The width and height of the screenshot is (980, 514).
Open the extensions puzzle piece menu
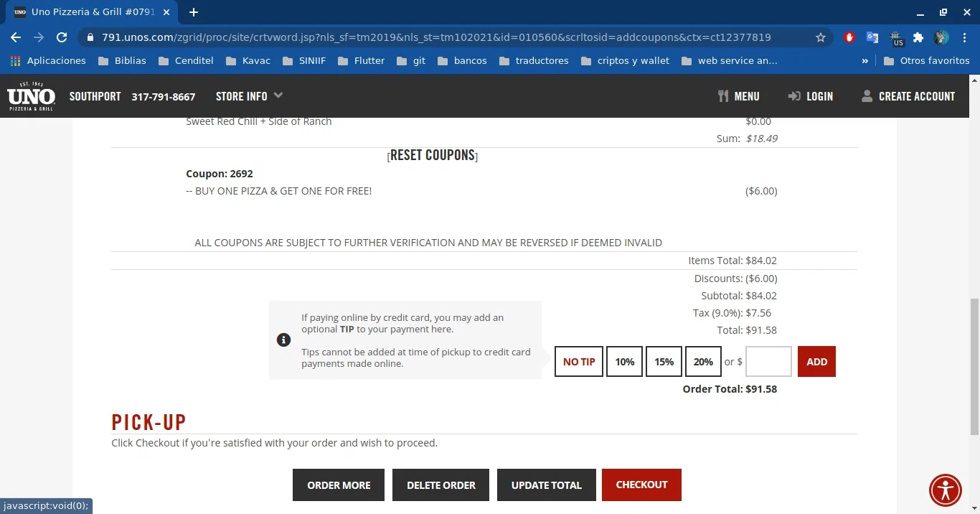918,37
